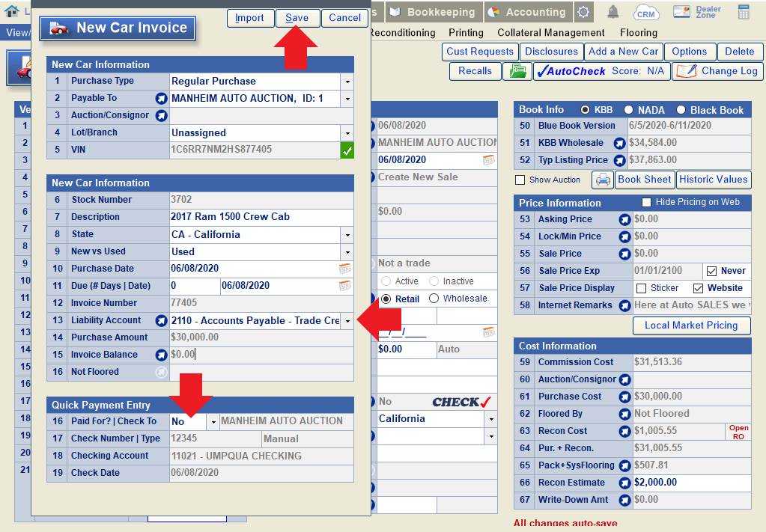This screenshot has width=766, height=532.
Task: Open the Paid For dropdown showing No
Action: (x=213, y=422)
